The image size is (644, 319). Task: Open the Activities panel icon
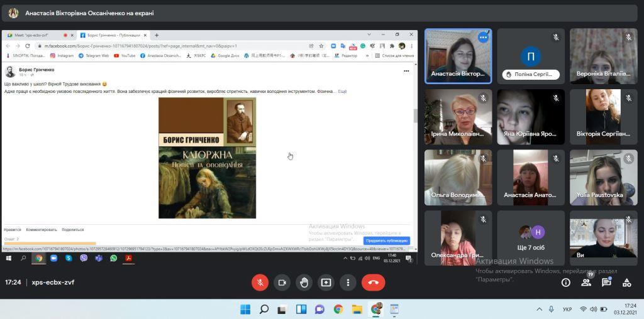pyautogui.click(x=626, y=283)
